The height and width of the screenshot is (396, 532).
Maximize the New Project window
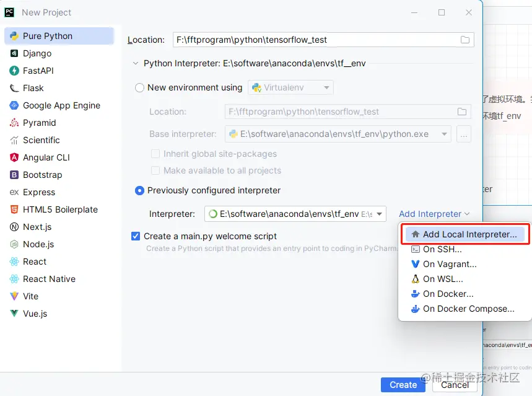442,12
